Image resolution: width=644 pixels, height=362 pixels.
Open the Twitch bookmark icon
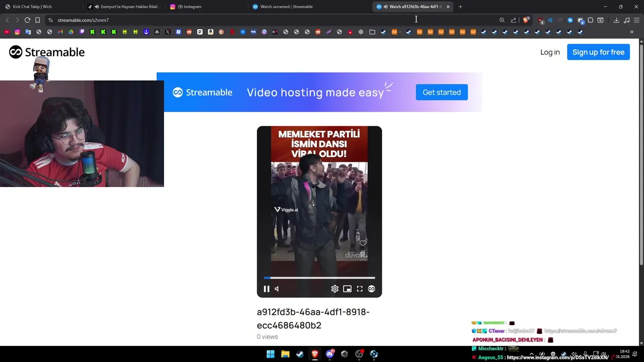82,32
